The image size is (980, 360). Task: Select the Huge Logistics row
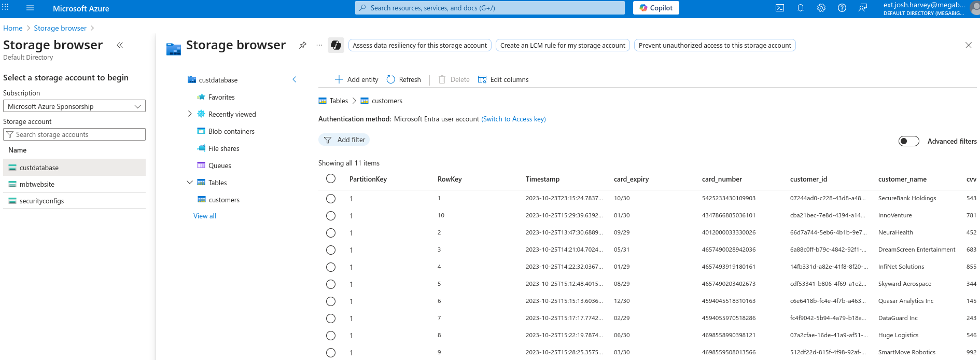[x=331, y=336]
